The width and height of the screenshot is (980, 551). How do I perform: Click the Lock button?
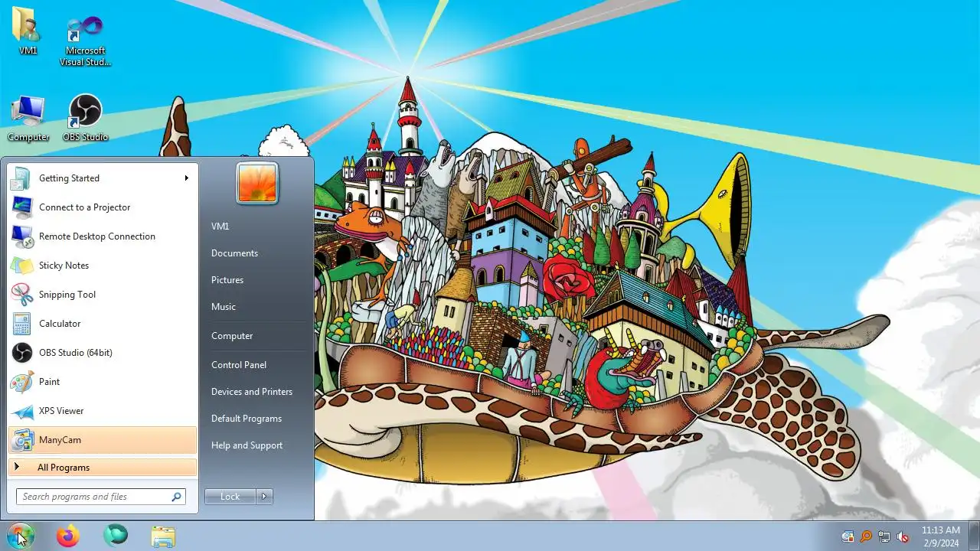[x=230, y=497]
